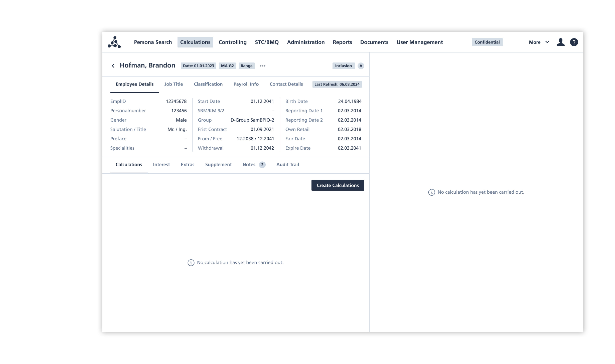
Task: Open the three-dots overflow menu
Action: [262, 66]
